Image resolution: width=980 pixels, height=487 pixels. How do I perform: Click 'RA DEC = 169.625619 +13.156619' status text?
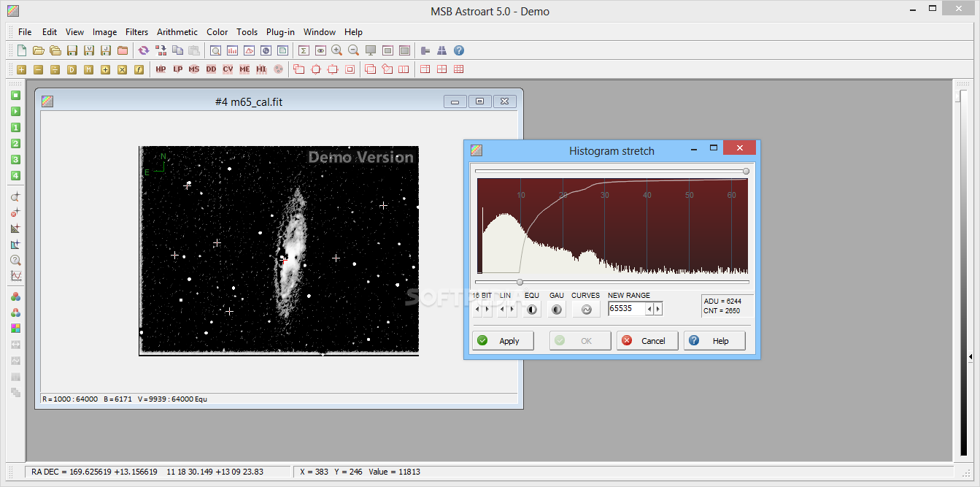tap(94, 472)
